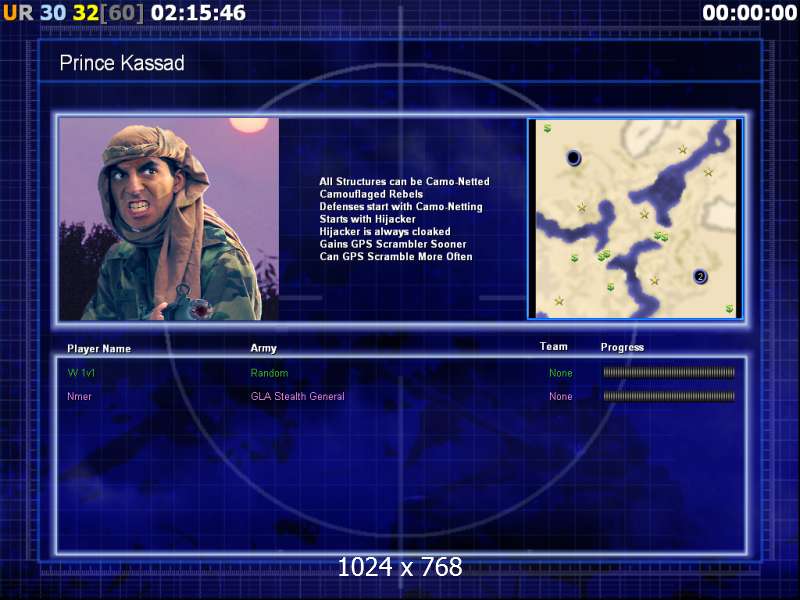Click the Progress column header

[622, 347]
